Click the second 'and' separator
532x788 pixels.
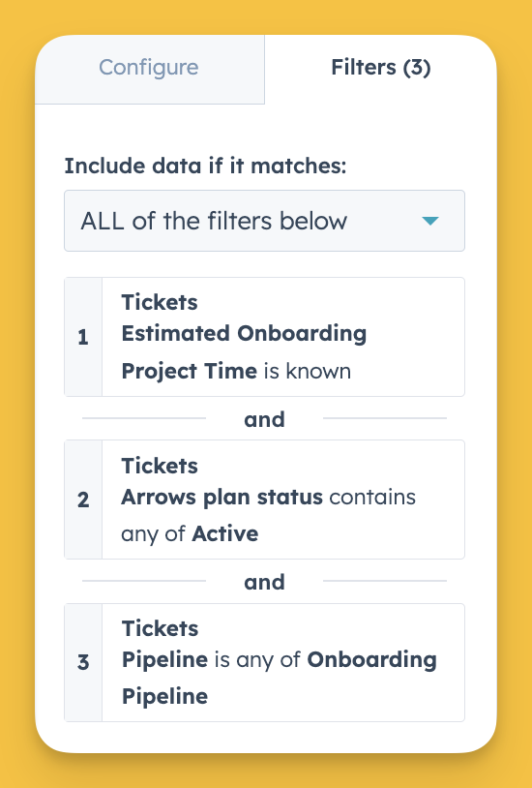pyautogui.click(x=264, y=582)
